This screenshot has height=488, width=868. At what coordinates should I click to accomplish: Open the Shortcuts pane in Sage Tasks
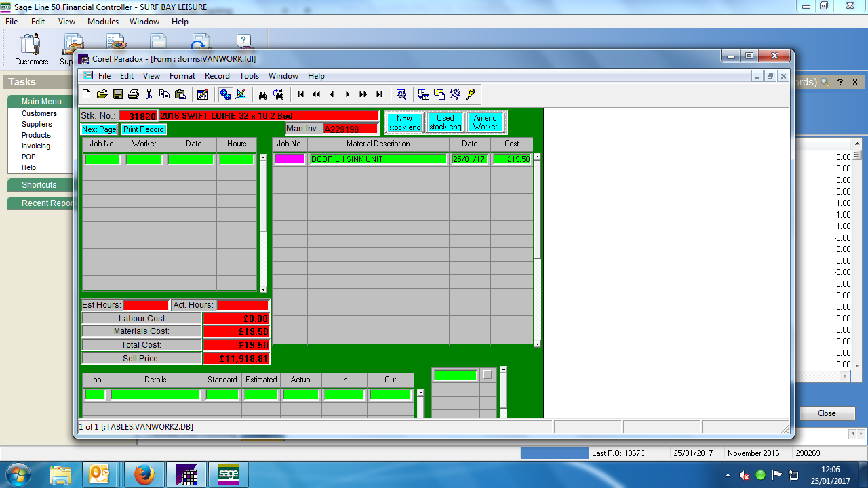click(x=39, y=185)
